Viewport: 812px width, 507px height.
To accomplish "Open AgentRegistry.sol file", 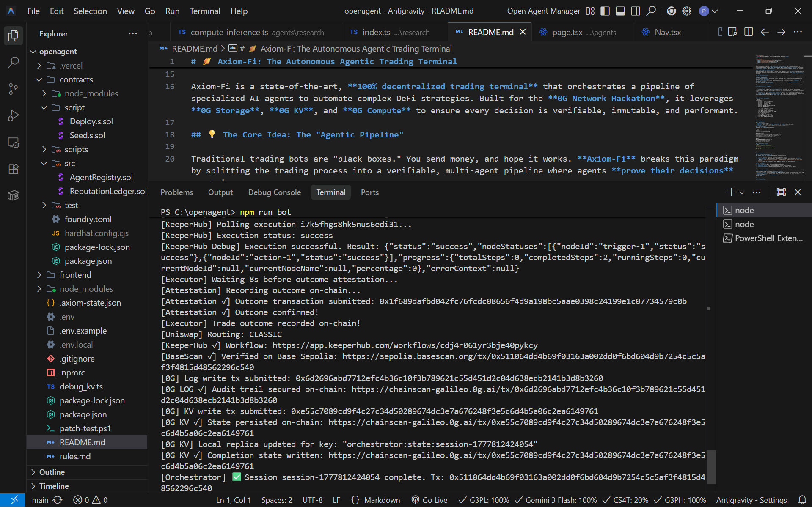I will [101, 177].
